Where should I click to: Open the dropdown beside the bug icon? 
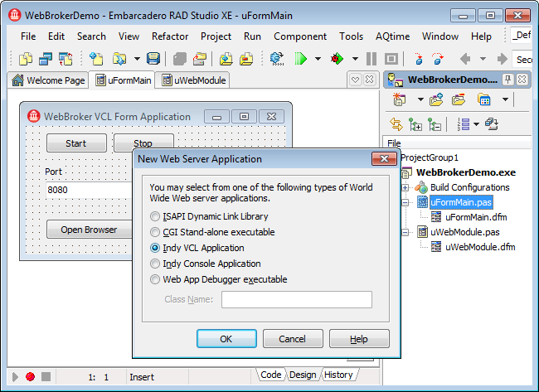click(355, 59)
